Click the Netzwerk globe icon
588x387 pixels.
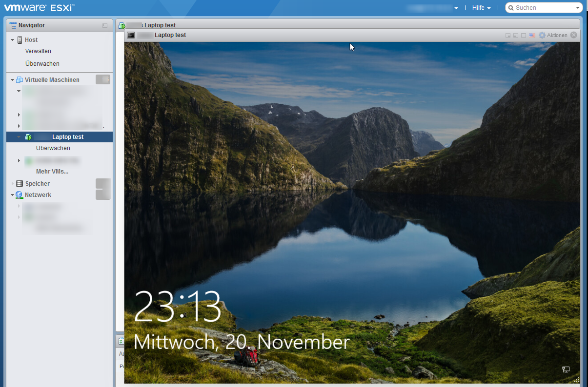[20, 195]
